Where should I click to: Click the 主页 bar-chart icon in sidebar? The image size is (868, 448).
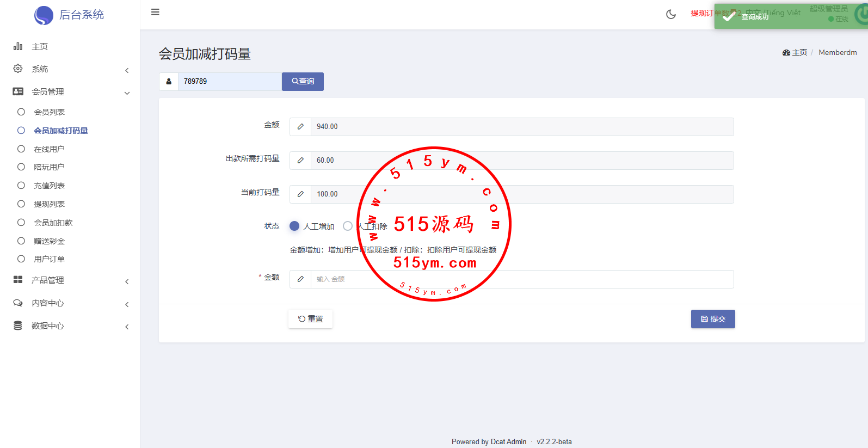click(18, 46)
